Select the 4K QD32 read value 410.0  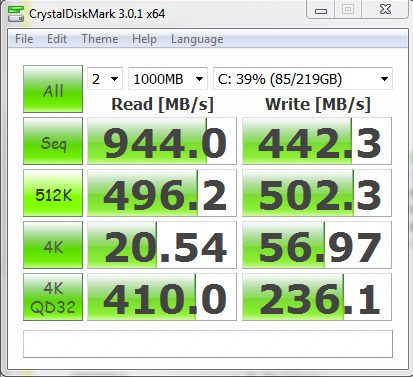[x=162, y=297]
